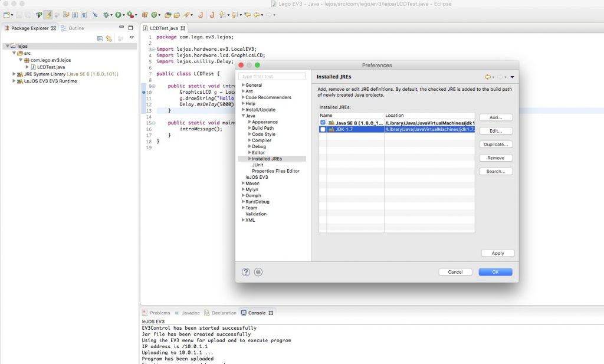Expand the Build Path sub-node
The image size is (604, 364).
point(250,128)
